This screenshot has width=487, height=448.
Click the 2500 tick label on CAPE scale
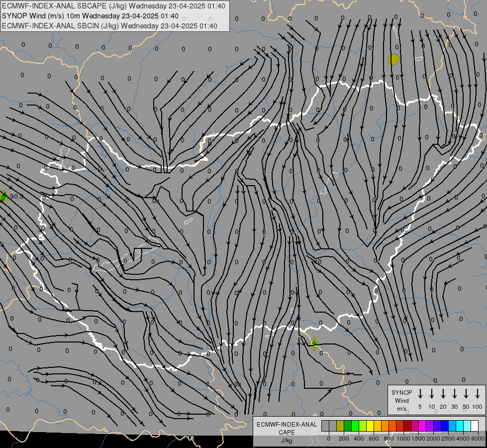[448, 439]
